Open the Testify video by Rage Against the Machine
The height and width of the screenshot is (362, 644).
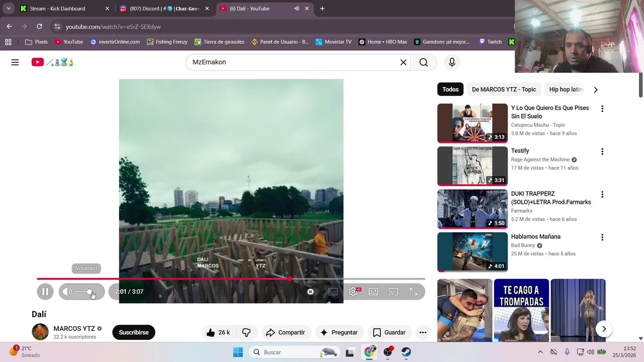pos(472,166)
